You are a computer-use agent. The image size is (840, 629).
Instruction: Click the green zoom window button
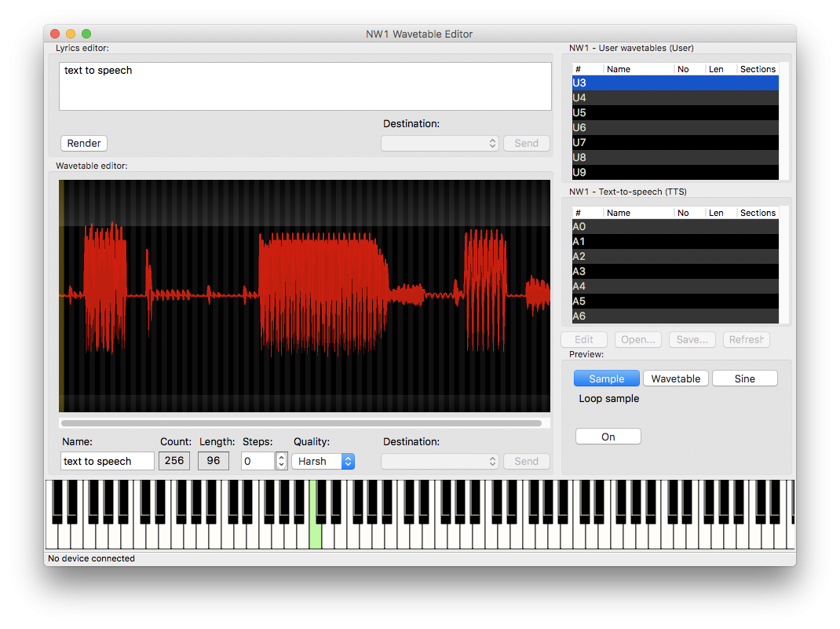pos(86,34)
